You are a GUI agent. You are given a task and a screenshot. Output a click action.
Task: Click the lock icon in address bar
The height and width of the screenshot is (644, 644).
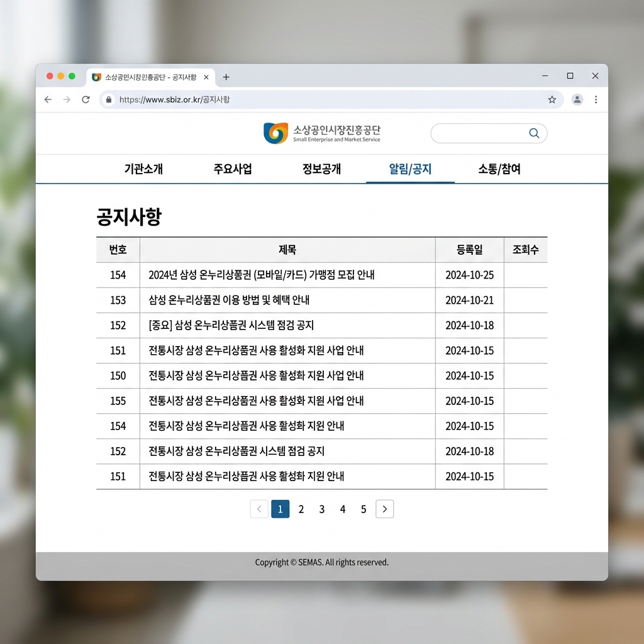109,99
